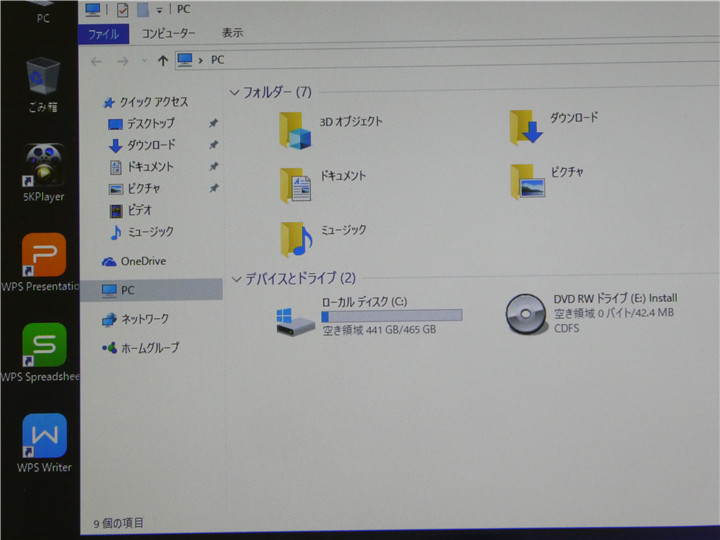Select クイック アクセス in navigation pane

(146, 102)
